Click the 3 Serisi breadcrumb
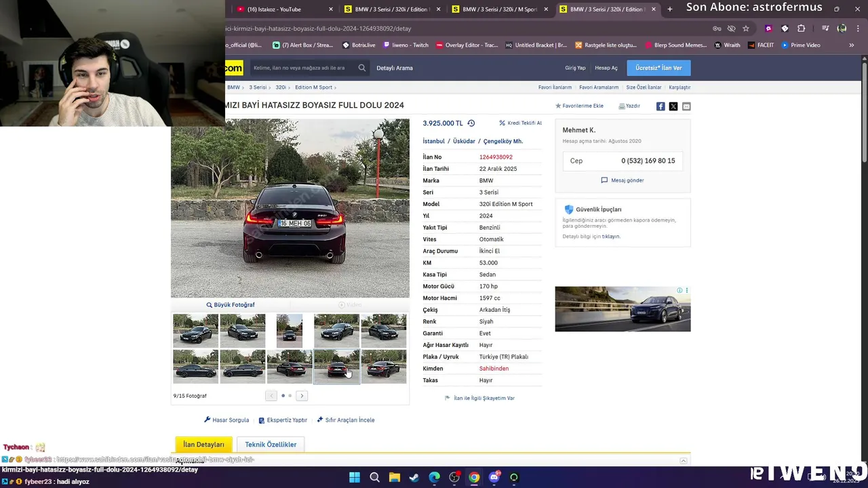The image size is (868, 488). (258, 87)
